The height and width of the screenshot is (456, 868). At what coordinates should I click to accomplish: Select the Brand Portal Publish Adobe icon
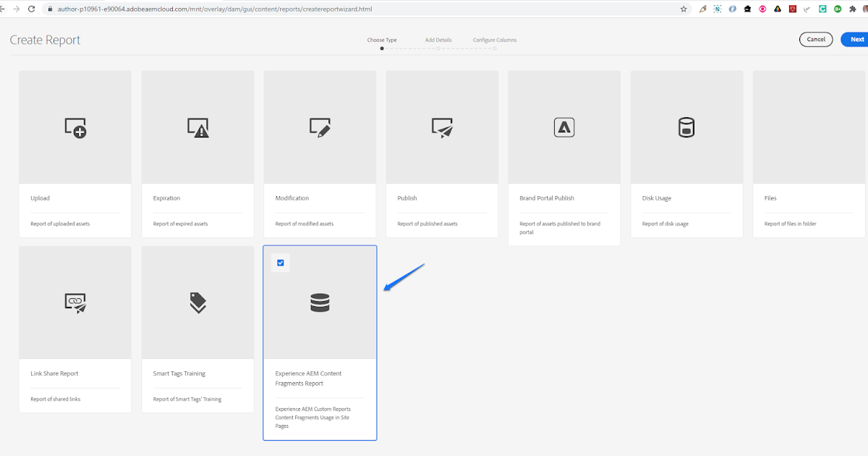coord(564,127)
